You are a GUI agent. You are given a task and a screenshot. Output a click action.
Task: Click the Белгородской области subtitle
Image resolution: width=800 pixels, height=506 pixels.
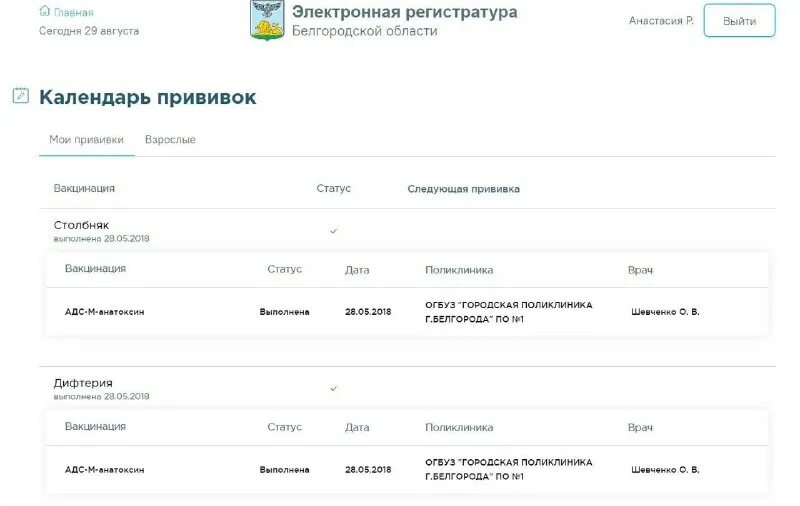(x=365, y=31)
